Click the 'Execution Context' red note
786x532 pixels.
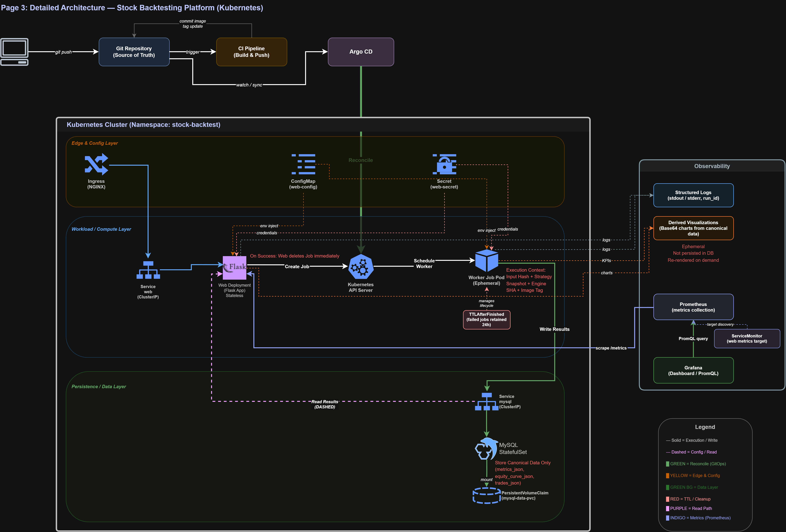click(529, 280)
